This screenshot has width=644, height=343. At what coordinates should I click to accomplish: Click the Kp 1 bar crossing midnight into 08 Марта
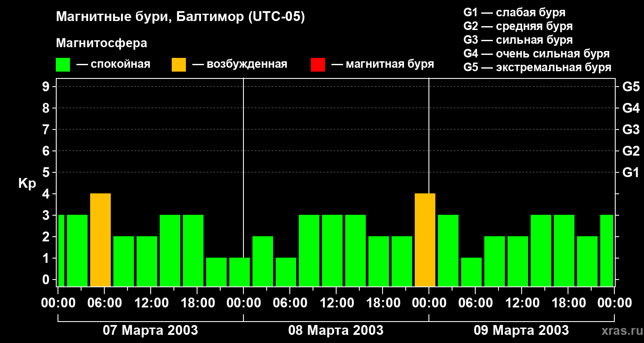pos(240,272)
